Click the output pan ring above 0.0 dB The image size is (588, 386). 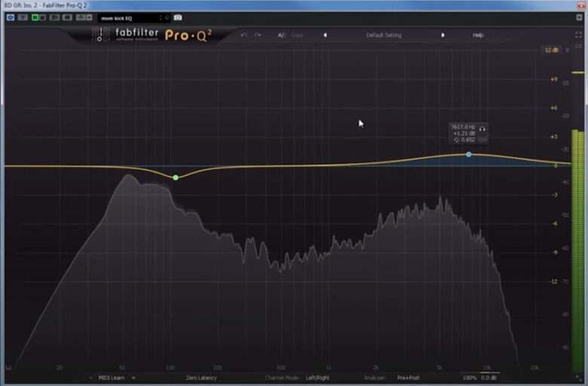click(489, 372)
